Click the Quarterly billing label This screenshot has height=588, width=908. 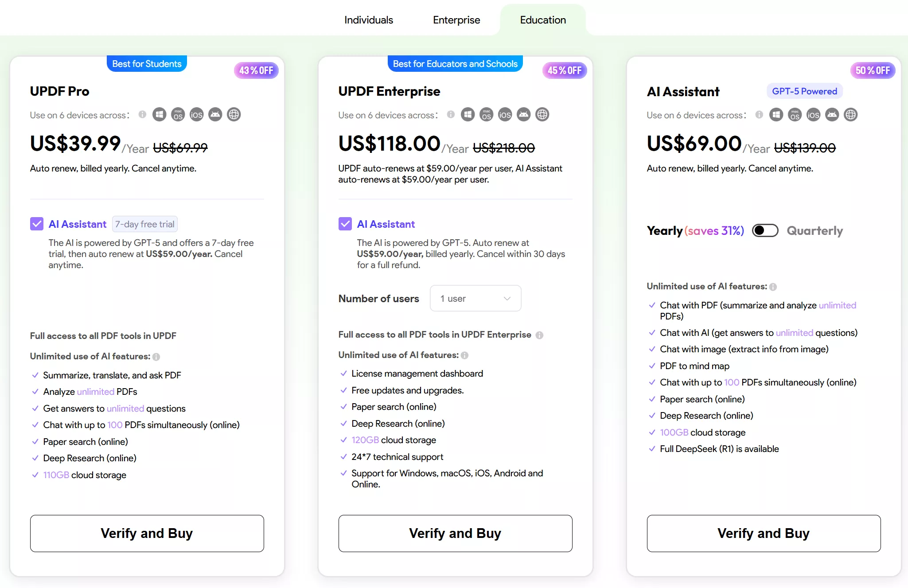[x=814, y=230]
